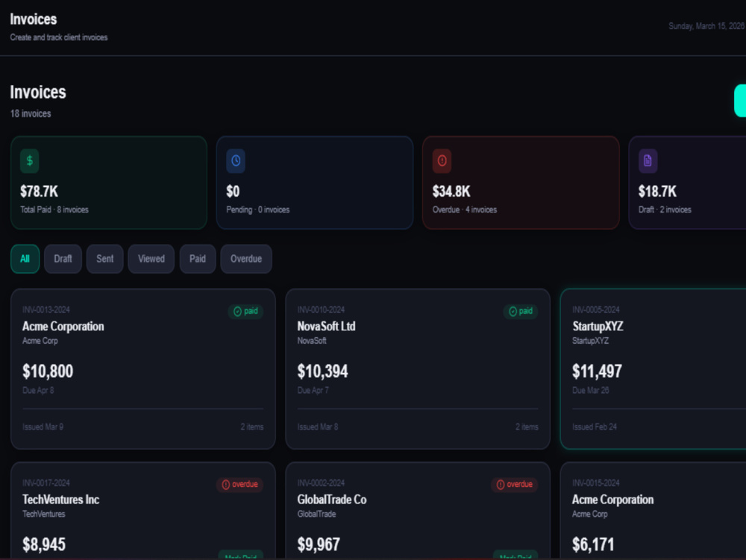Image resolution: width=746 pixels, height=560 pixels.
Task: Click the Due Apr 8 date
Action: pos(38,390)
